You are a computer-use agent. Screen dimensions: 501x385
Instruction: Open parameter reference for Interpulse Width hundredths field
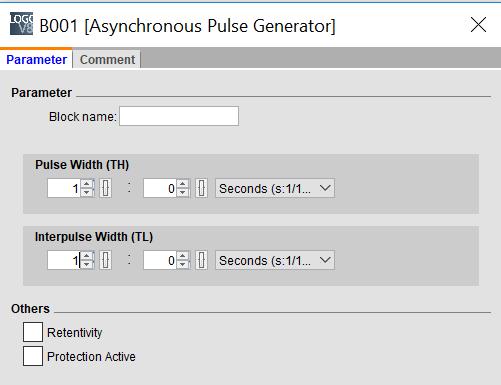pyautogui.click(x=201, y=260)
